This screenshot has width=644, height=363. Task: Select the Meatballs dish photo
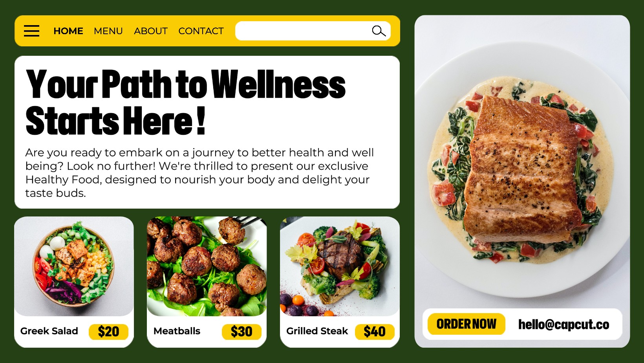207,266
